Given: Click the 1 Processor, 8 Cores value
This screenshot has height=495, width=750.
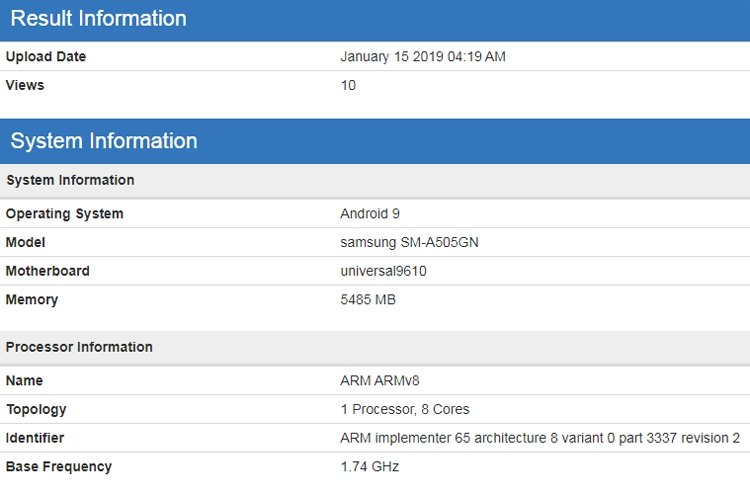Looking at the screenshot, I should click(x=405, y=409).
